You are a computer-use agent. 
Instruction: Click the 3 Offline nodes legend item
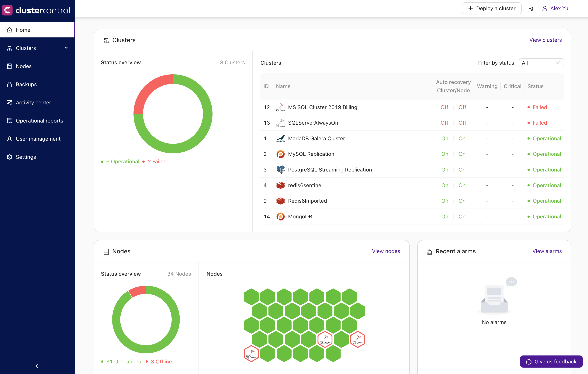coord(159,362)
